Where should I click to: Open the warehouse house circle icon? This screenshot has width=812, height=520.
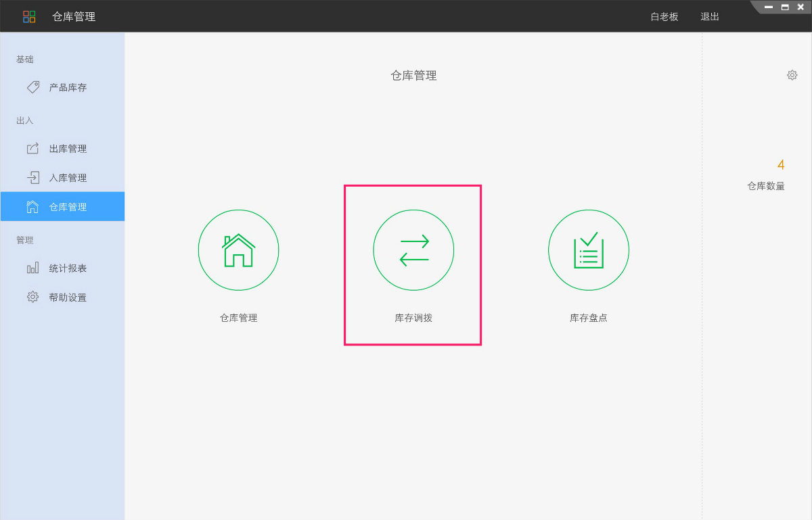[x=238, y=250]
